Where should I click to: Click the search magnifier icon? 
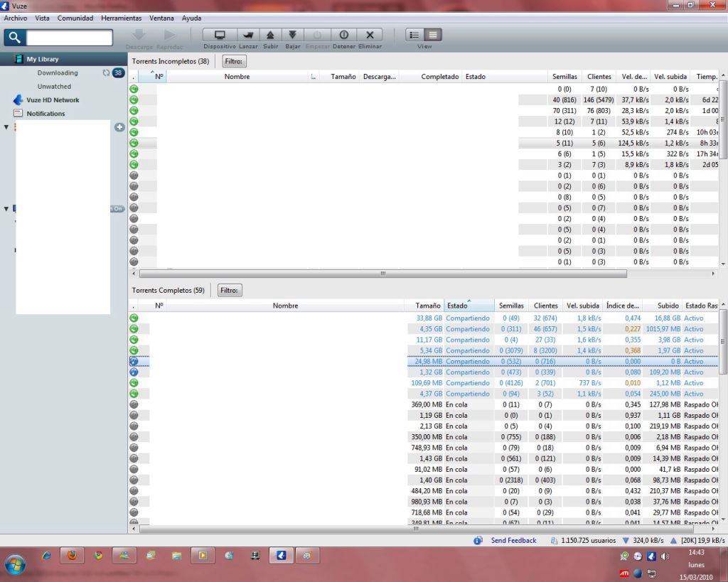pos(15,38)
